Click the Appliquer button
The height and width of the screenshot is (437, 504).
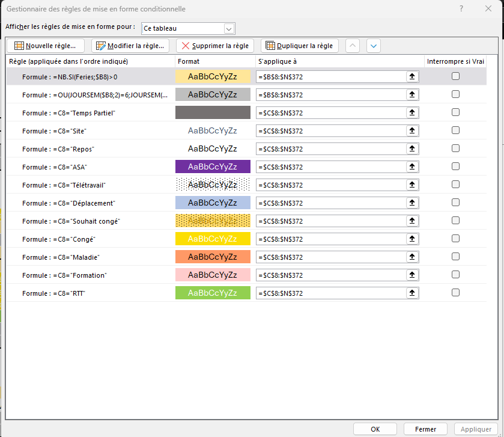click(476, 429)
